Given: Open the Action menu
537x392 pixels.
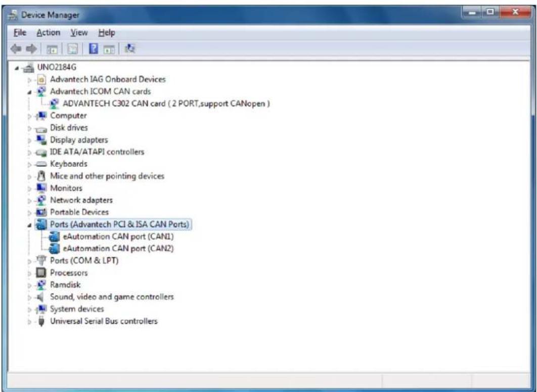Looking at the screenshot, I should click(x=48, y=33).
